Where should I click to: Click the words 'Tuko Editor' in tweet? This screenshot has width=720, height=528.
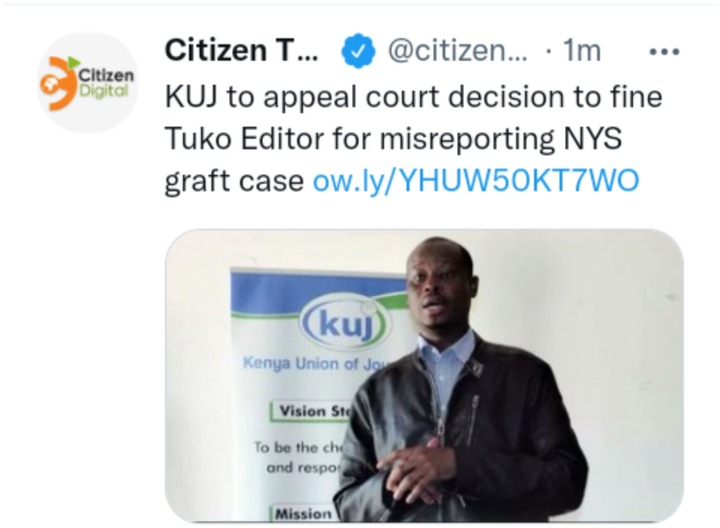point(244,139)
